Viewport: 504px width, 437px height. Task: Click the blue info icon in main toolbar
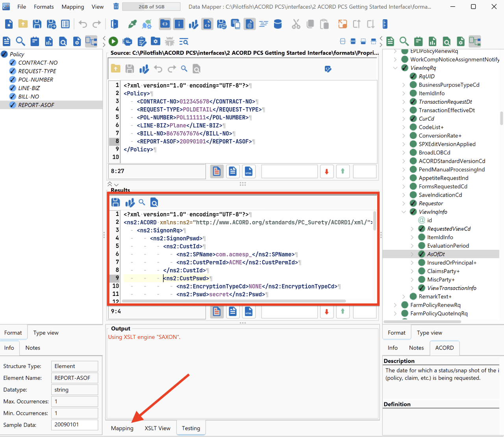point(179,24)
